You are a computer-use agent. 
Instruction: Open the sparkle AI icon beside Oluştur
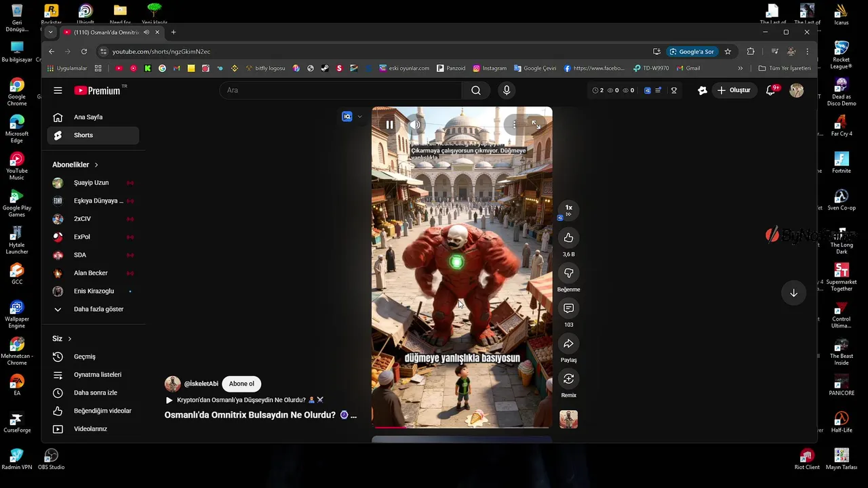tap(703, 90)
